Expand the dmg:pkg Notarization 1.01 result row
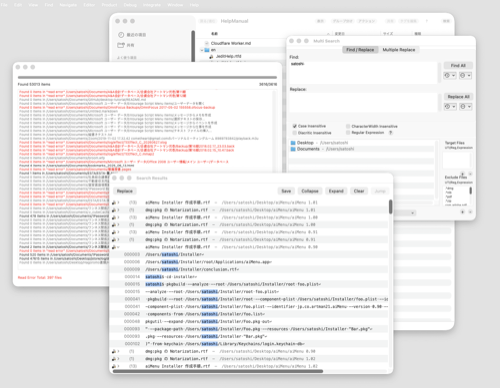The width and height of the screenshot is (500, 388). pyautogui.click(x=118, y=210)
